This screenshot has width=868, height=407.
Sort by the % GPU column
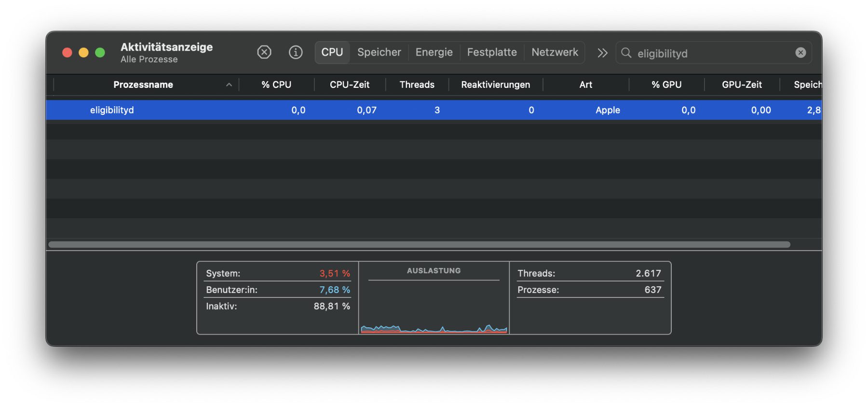coord(666,85)
